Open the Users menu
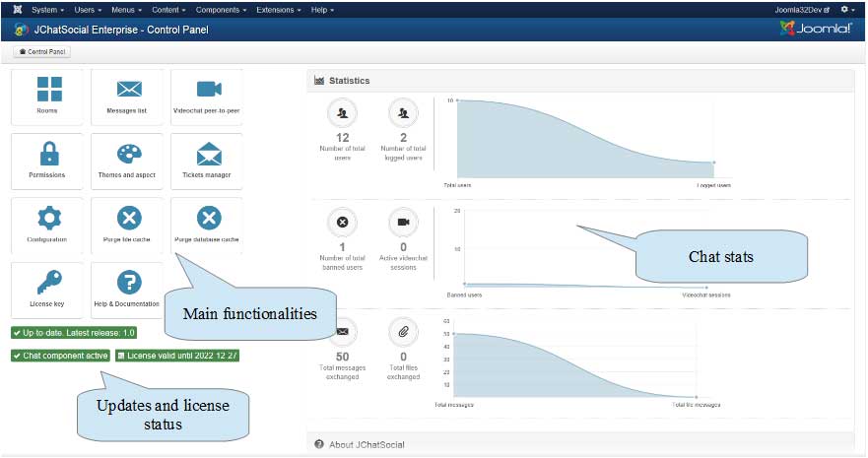868x458 pixels. (88, 10)
